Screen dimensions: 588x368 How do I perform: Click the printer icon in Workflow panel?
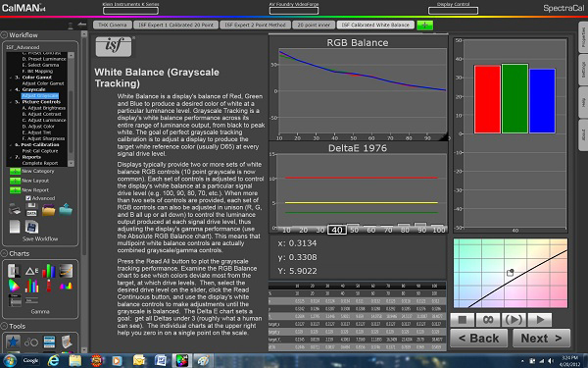(x=15, y=210)
